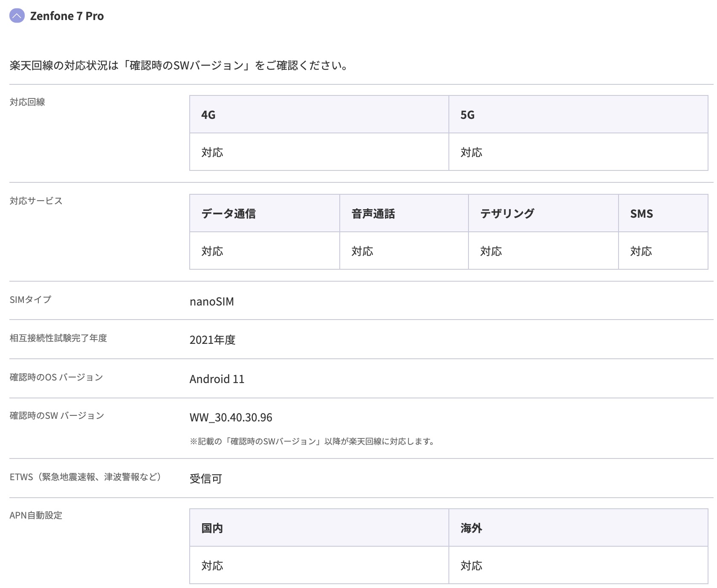This screenshot has height=588, width=717.
Task: Collapse the Zenfone 7 Pro section chevron
Action: pyautogui.click(x=17, y=16)
